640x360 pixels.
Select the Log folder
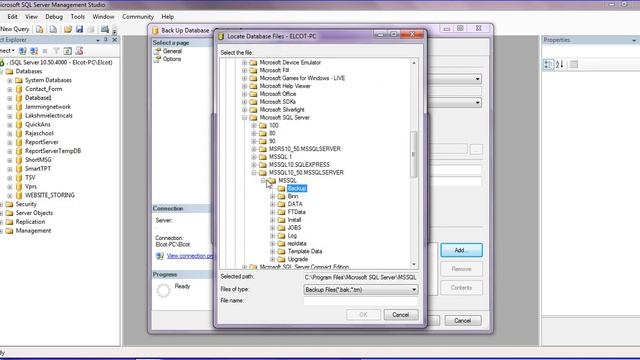pos(292,236)
